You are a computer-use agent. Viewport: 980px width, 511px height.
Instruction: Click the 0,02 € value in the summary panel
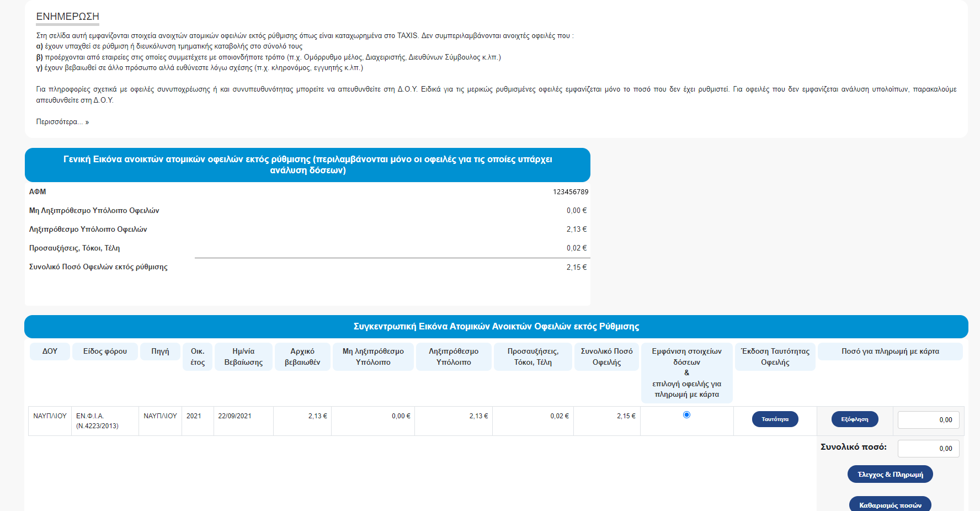click(x=577, y=248)
